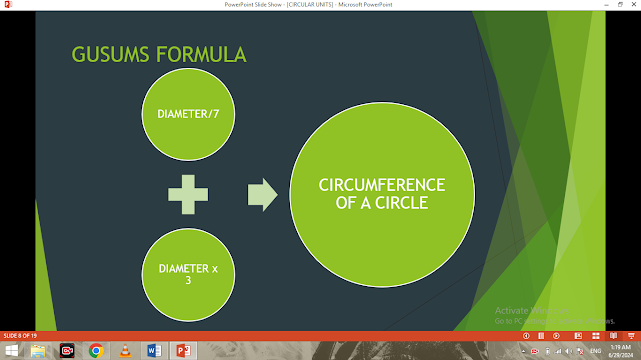Open the screen recorder app on taskbar
The height and width of the screenshot is (360, 641).
point(67,351)
